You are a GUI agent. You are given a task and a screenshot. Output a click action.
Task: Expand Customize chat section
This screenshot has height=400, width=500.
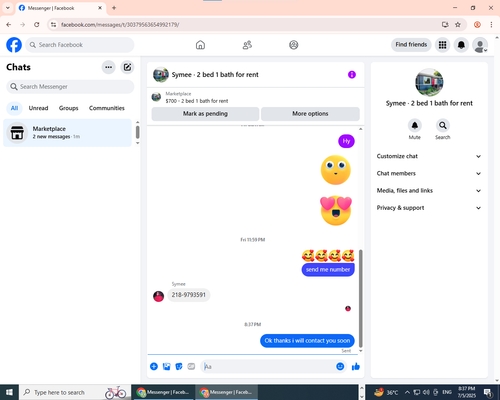coord(429,156)
